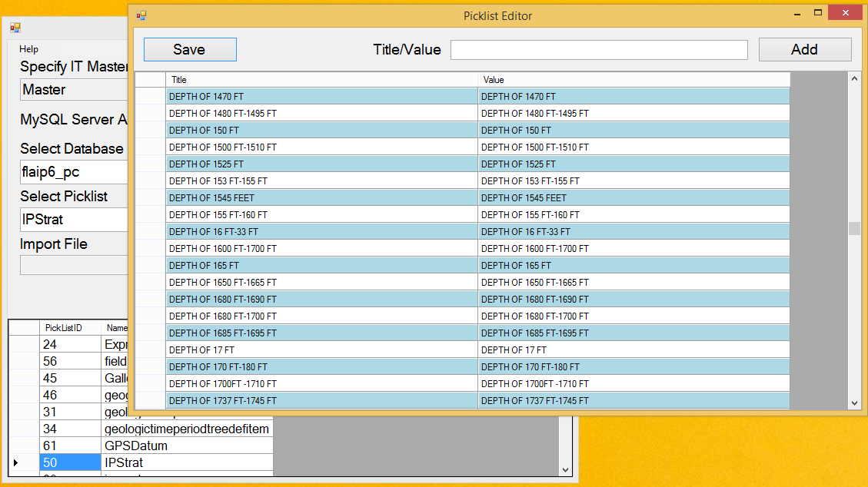Select the DEPTH OF 1545 FEET value cell
This screenshot has width=868, height=487.
634,198
